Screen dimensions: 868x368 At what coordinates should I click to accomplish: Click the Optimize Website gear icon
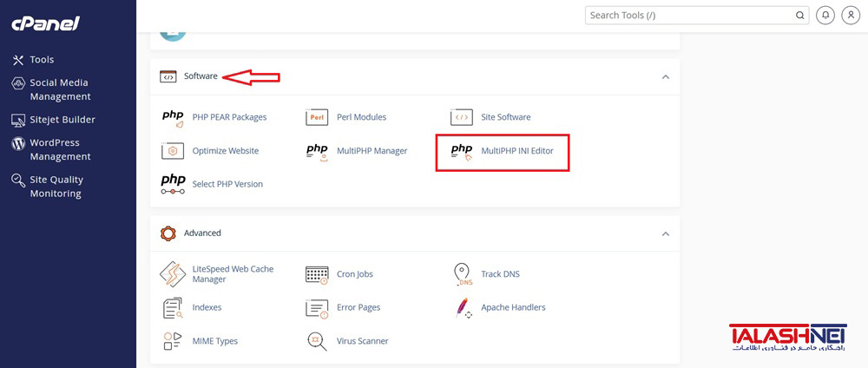tap(173, 151)
